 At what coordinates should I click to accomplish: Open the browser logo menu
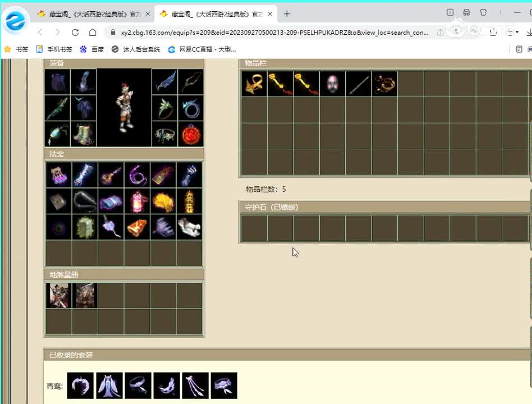(x=15, y=21)
